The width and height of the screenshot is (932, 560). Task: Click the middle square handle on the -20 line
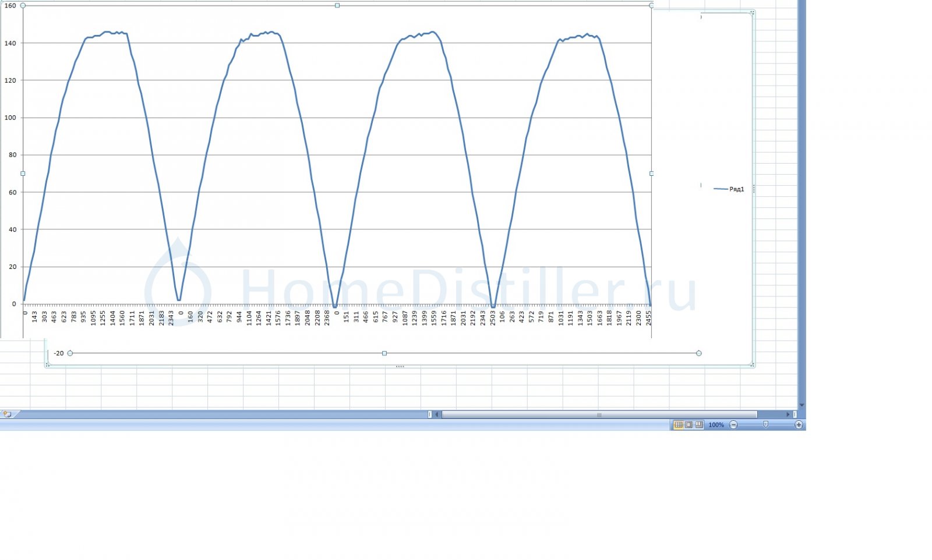pos(384,353)
